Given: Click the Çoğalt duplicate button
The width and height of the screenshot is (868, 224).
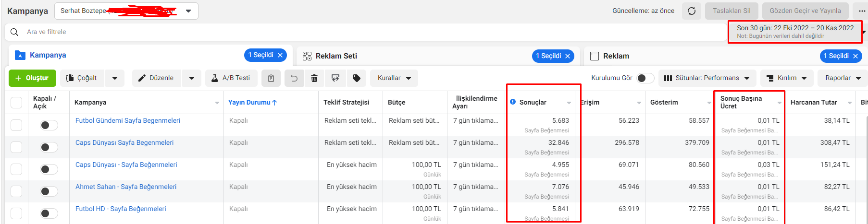Looking at the screenshot, I should pos(82,78).
